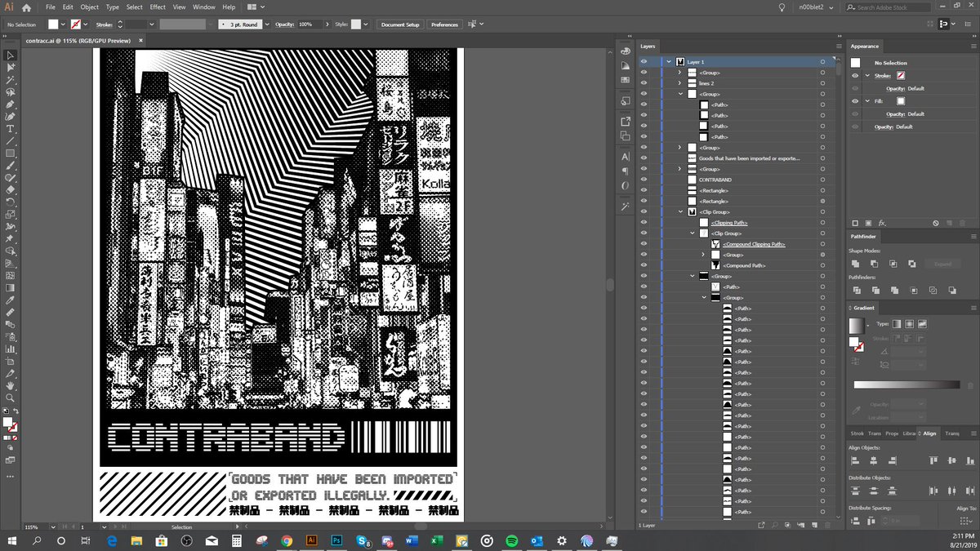Click Exclude shape mode in Pathfinder
Screen dimensions: 980x551
tap(911, 264)
